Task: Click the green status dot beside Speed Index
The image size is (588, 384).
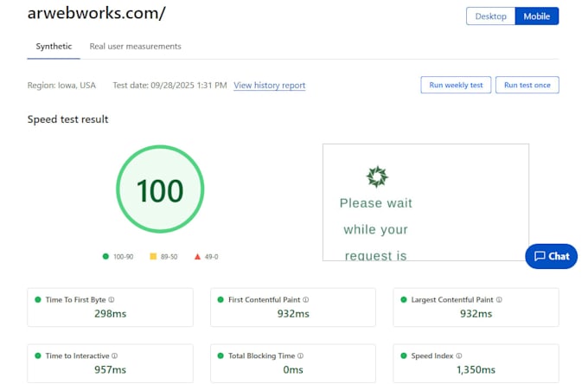Action: point(404,355)
